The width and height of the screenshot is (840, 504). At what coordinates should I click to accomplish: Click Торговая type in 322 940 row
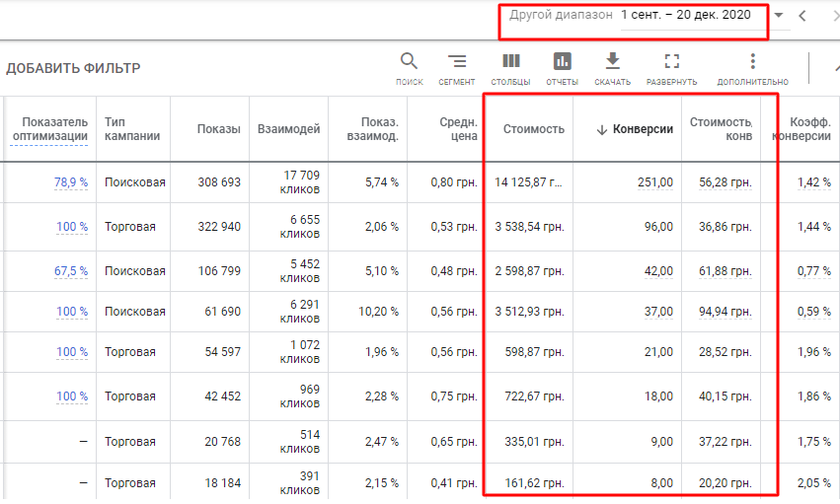[130, 227]
